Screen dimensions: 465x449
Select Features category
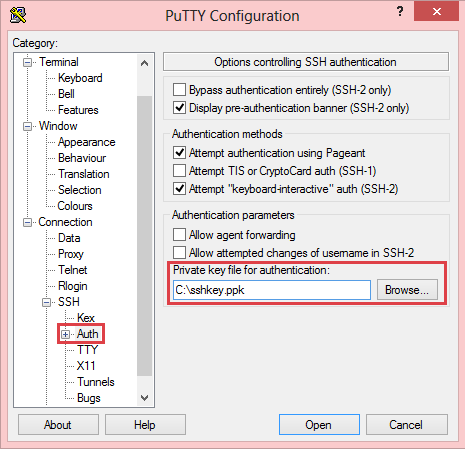pyautogui.click(x=78, y=110)
